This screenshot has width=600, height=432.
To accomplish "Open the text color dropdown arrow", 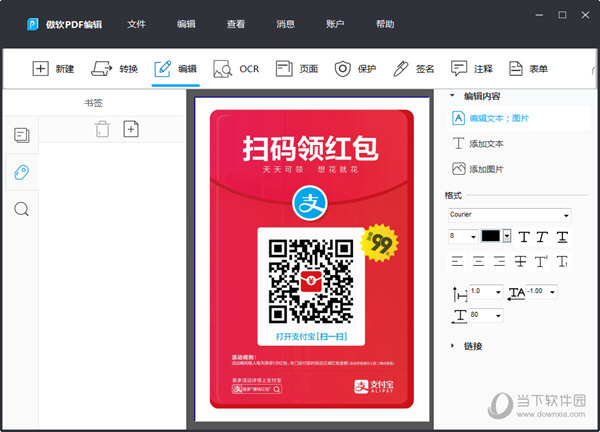I will coord(507,236).
